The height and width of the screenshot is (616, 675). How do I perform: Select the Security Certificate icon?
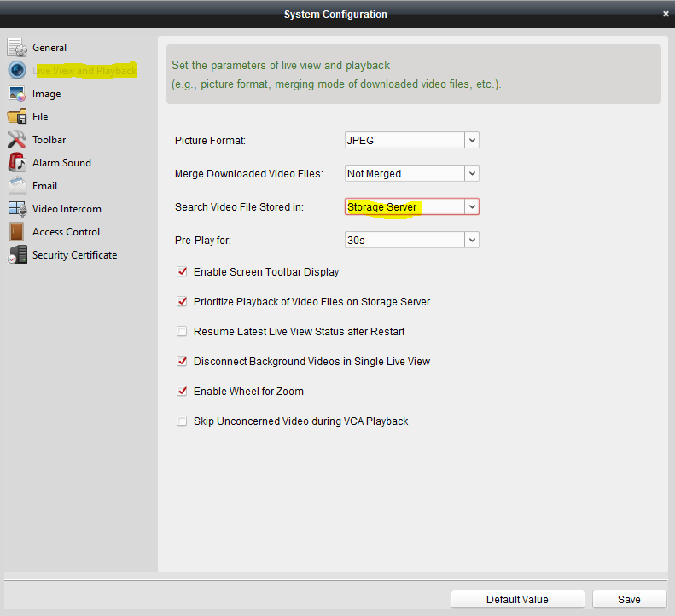point(17,255)
